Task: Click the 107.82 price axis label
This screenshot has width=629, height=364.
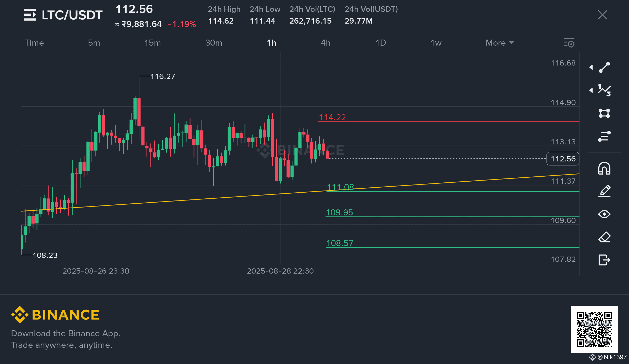Action: (563, 259)
